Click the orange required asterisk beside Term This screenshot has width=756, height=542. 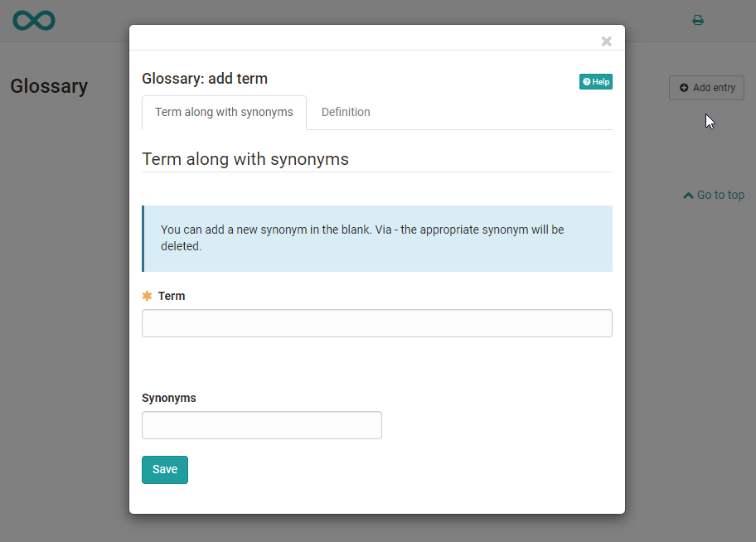148,296
